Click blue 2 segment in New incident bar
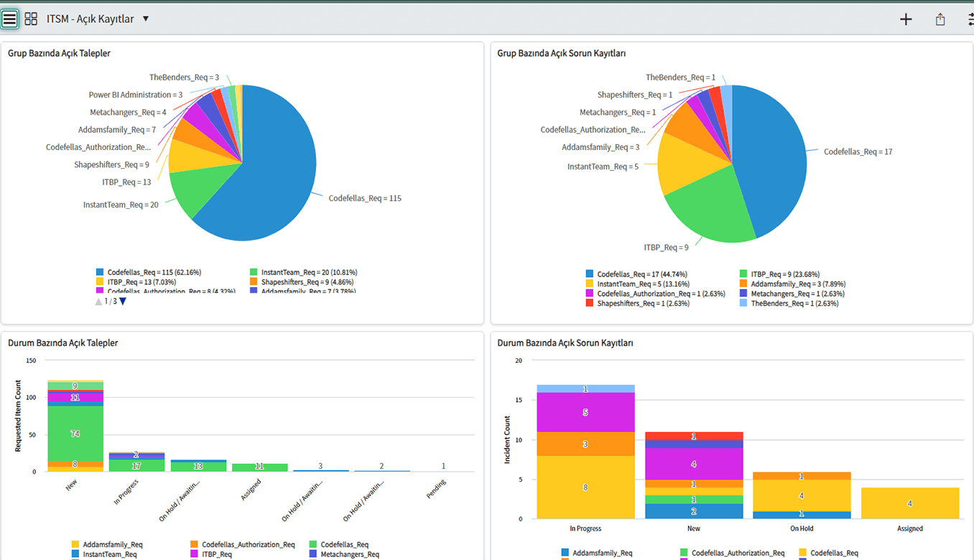Screen dimensions: 974x560 pos(693,511)
